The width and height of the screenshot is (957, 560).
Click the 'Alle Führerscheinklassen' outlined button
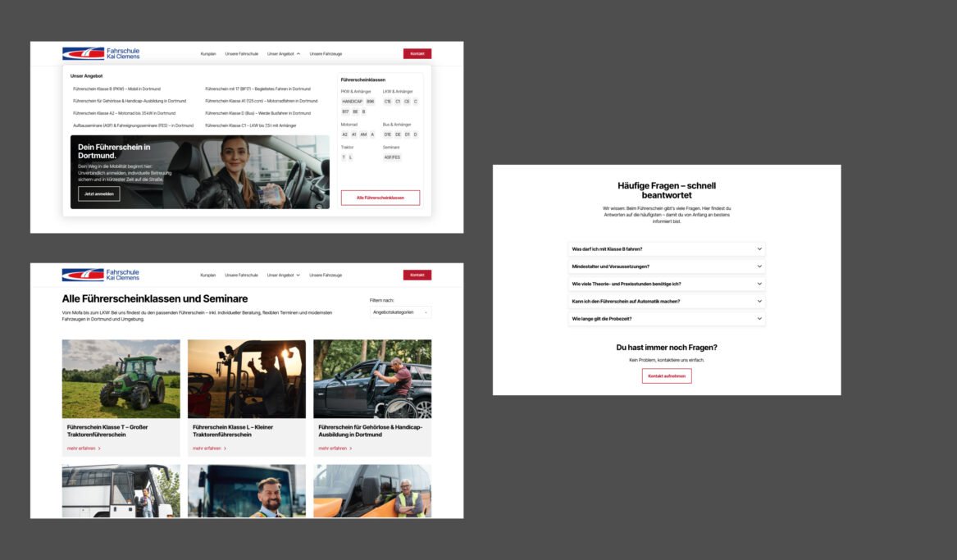coord(380,198)
